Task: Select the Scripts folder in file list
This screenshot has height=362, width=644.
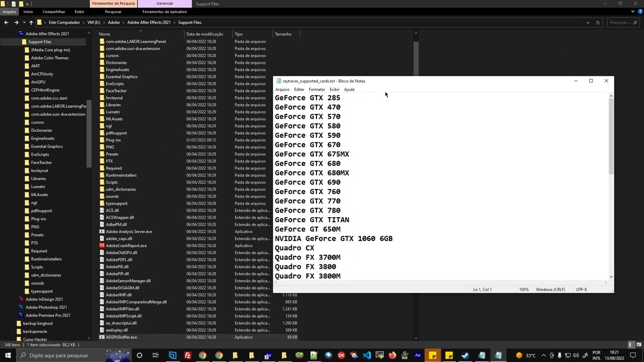Action: (112, 183)
